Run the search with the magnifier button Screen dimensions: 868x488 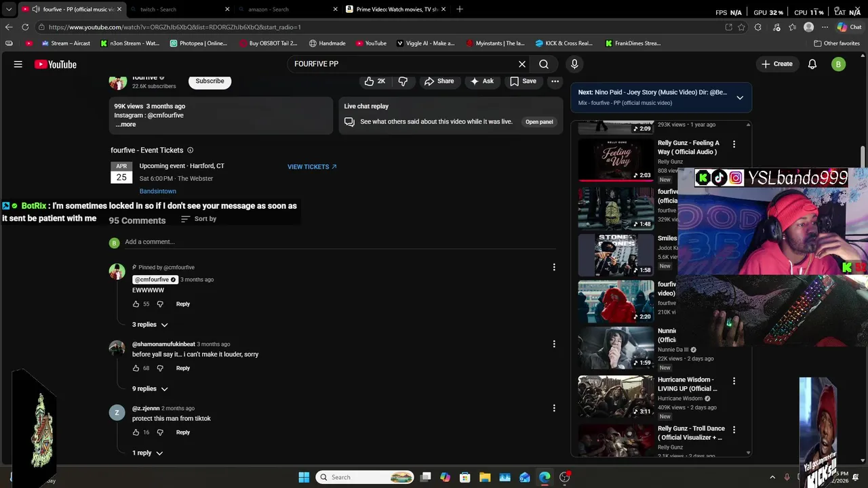544,64
